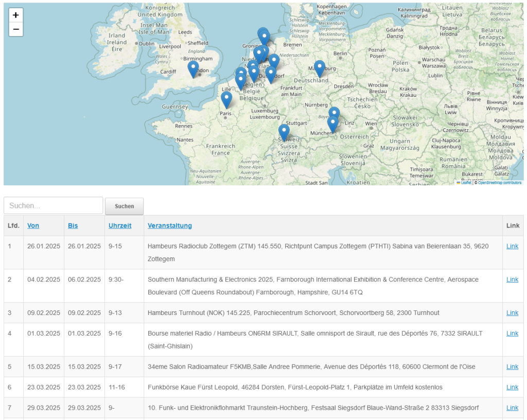The height and width of the screenshot is (420, 527).
Task: Select the marker at Düsseldorf
Action: pyautogui.click(x=271, y=74)
